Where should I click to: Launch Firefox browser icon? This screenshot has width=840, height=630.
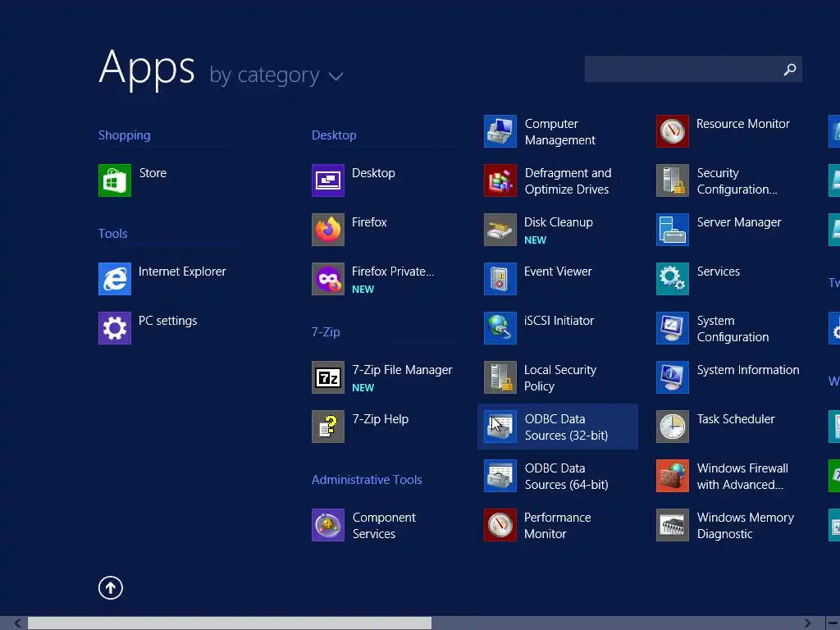pyautogui.click(x=328, y=230)
